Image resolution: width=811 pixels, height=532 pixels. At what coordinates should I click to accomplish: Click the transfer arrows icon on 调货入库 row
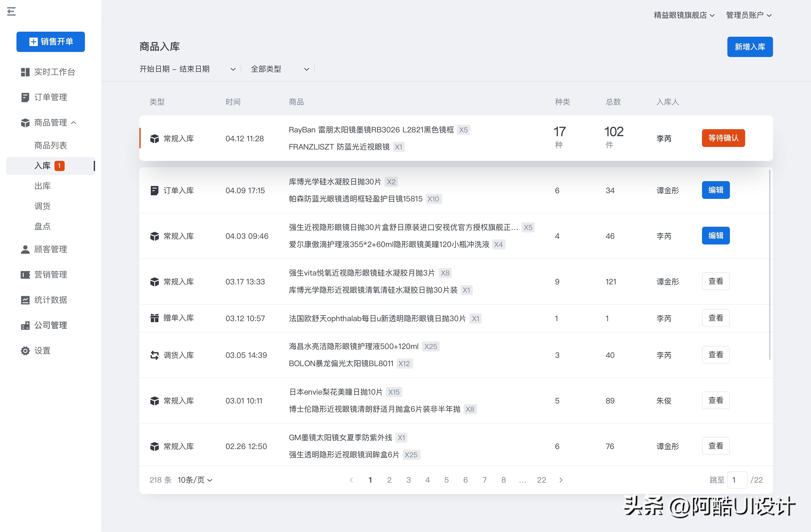[155, 355]
